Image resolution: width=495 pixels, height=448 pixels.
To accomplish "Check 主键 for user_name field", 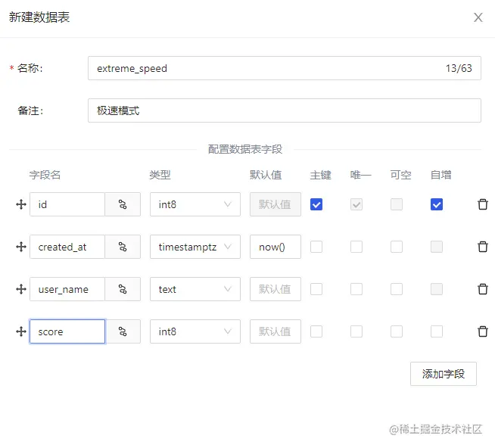I will point(316,289).
